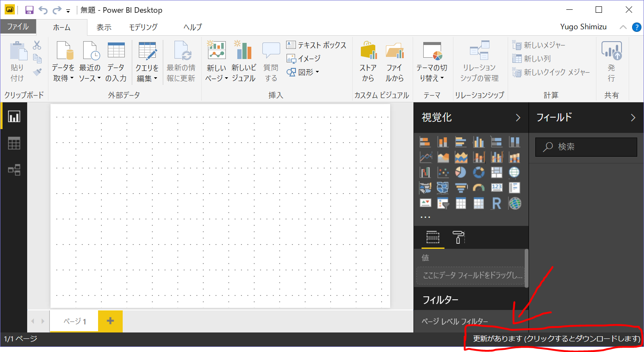Screen dimensions: 644x352
Task: Add a new page with the plus button
Action: click(x=110, y=321)
